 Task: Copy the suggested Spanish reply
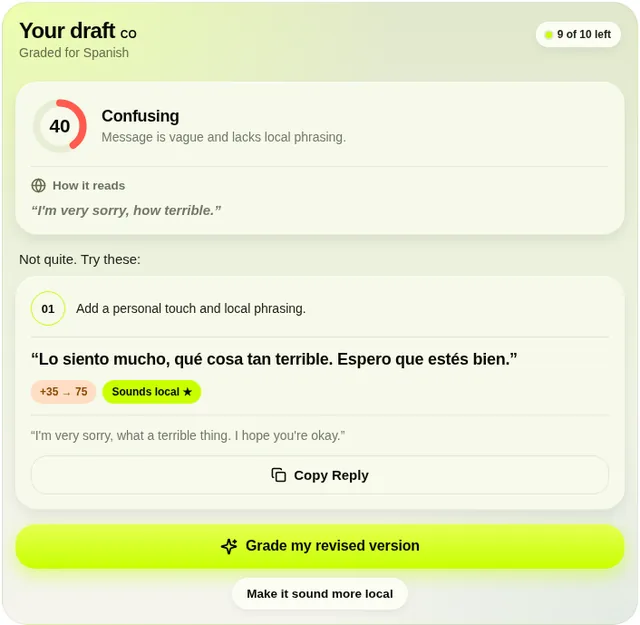320,475
